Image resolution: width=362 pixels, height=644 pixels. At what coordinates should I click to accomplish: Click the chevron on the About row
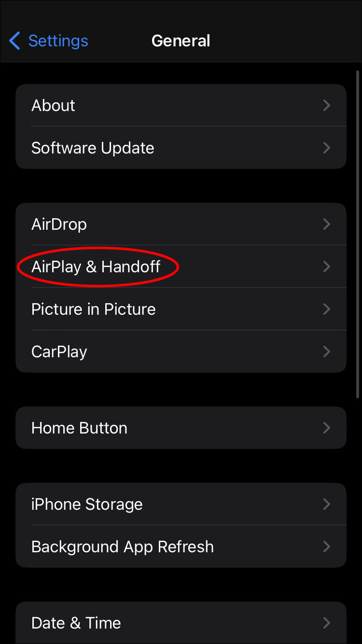point(327,105)
